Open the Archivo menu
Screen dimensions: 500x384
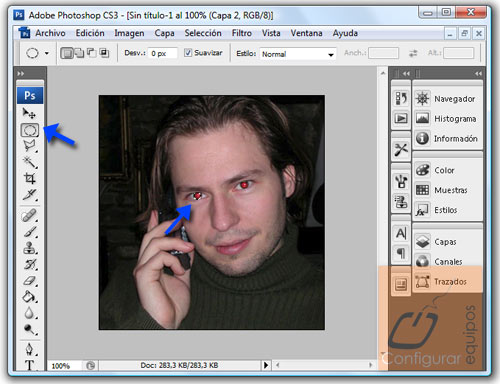pyautogui.click(x=50, y=33)
